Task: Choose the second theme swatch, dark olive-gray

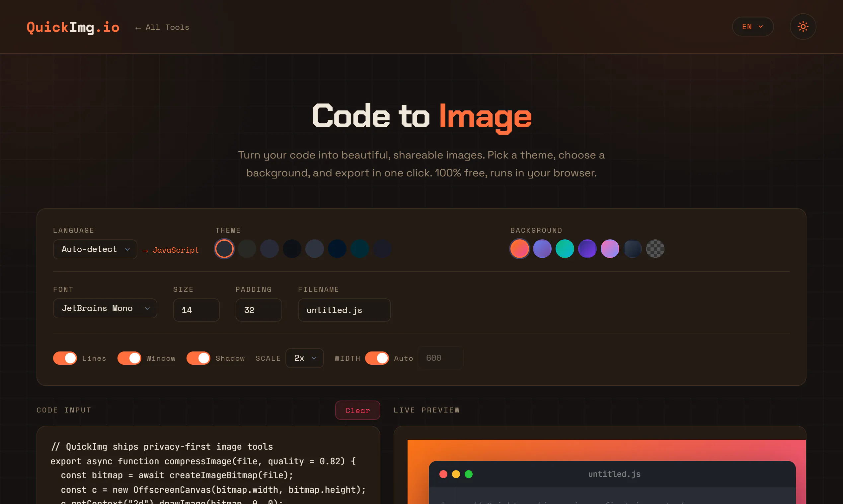Action: click(x=247, y=249)
